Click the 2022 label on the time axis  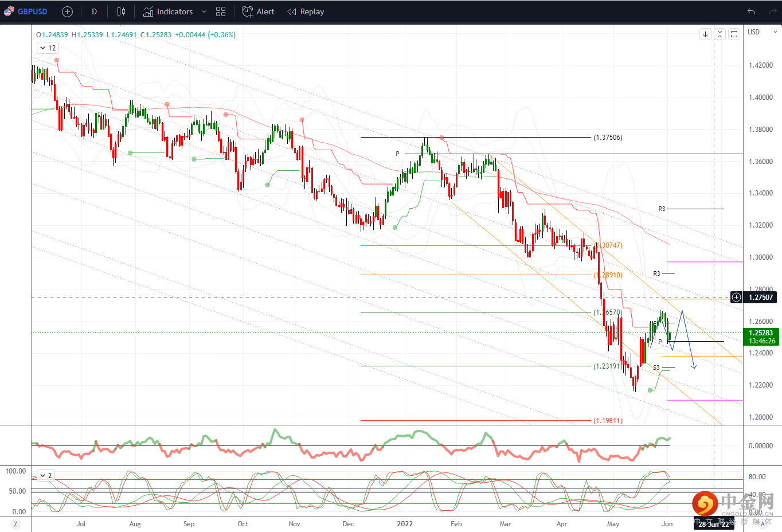tap(405, 524)
